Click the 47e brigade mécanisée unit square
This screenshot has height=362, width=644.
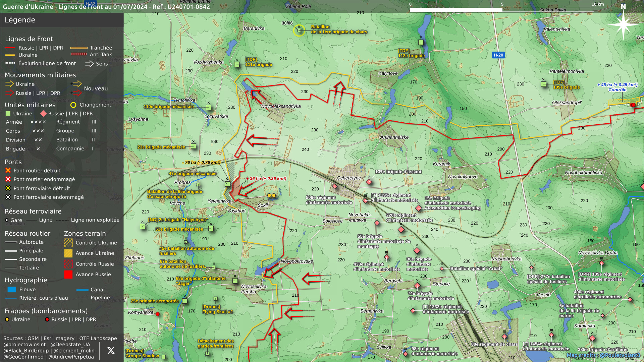(x=227, y=184)
